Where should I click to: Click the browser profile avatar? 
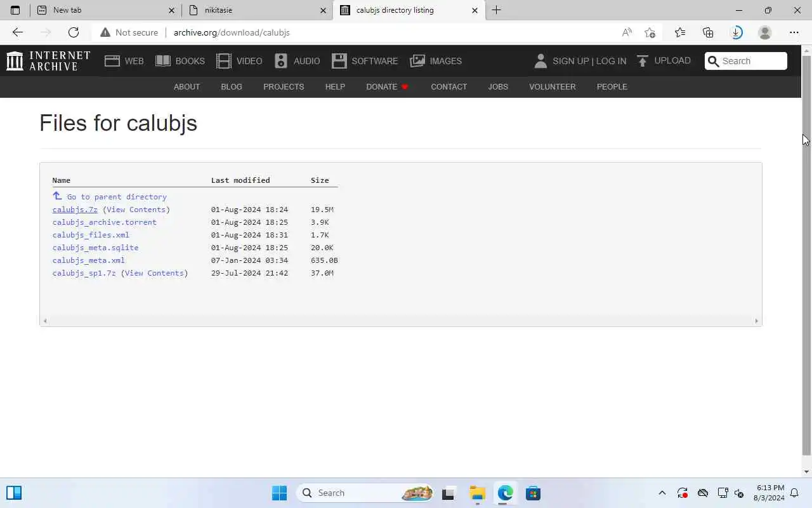[x=765, y=32]
